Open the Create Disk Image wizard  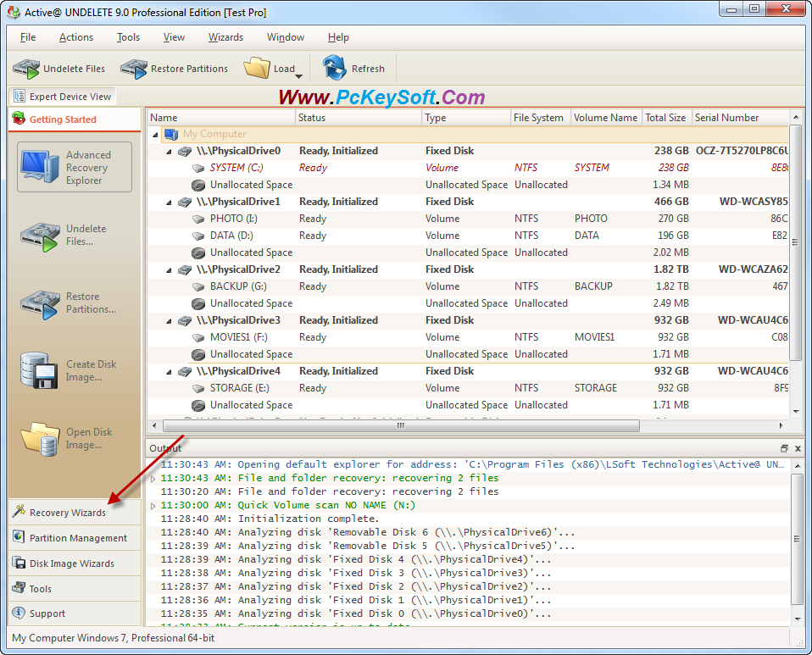click(69, 371)
